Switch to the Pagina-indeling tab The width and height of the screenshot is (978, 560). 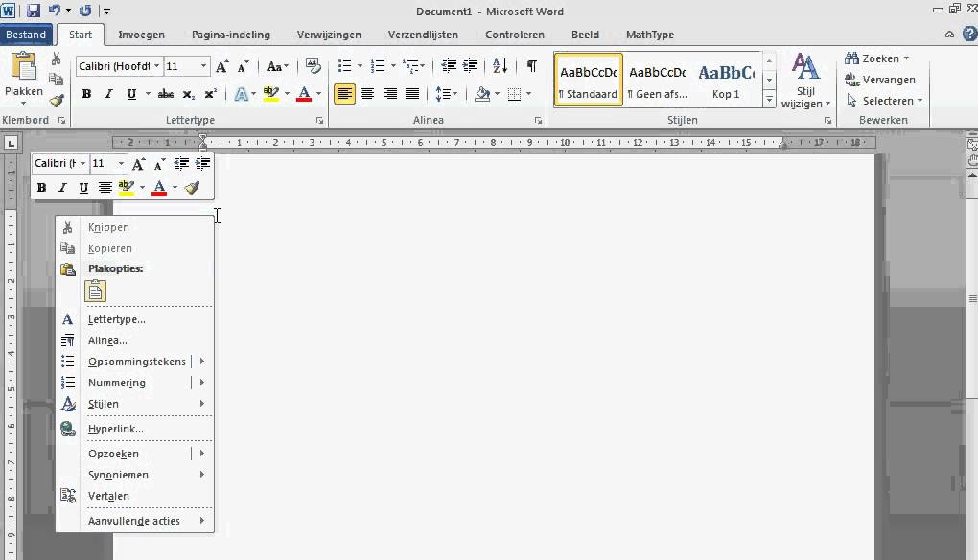pos(231,35)
